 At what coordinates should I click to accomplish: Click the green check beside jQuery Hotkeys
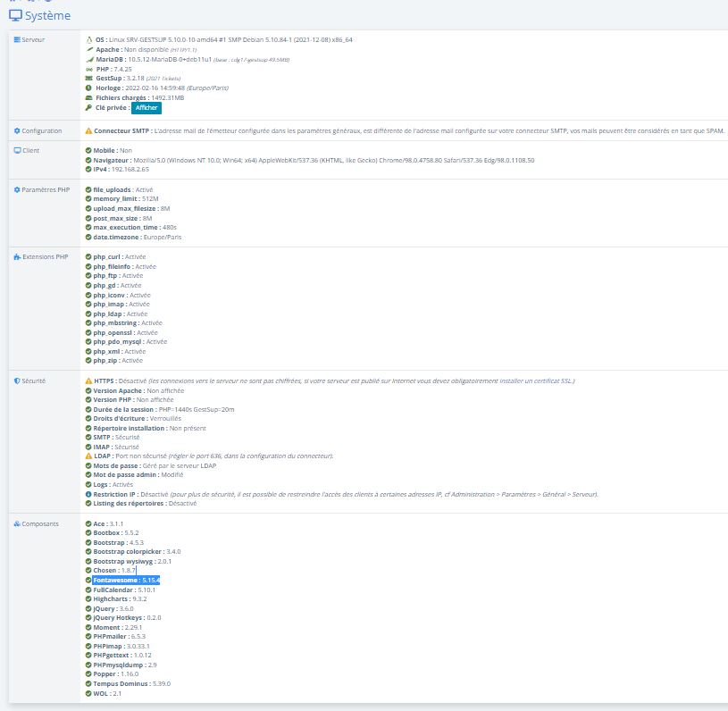tap(88, 617)
